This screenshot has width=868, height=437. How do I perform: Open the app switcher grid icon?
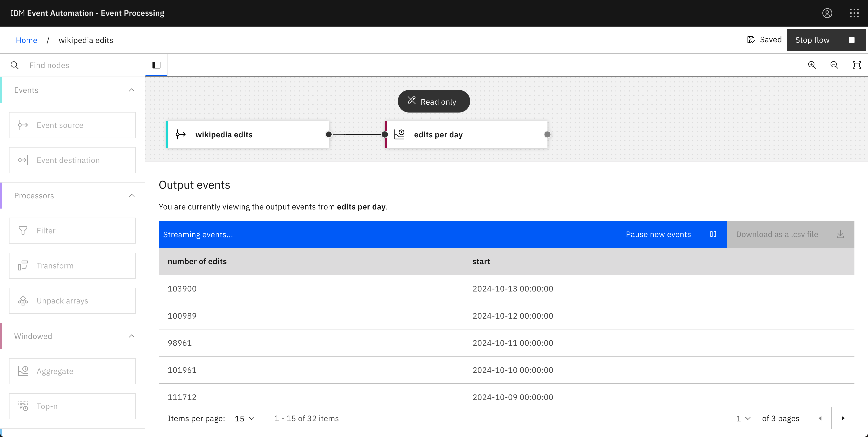[x=854, y=13]
